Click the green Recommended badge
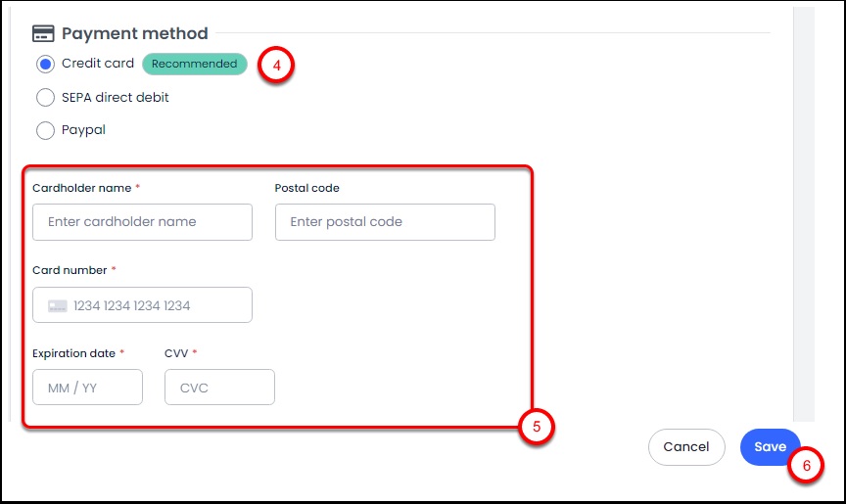Image resolution: width=846 pixels, height=504 pixels. click(194, 64)
